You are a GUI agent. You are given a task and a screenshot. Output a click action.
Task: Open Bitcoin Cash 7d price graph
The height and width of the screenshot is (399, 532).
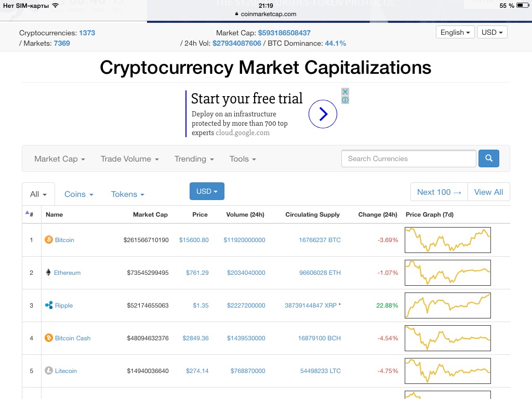pos(448,338)
